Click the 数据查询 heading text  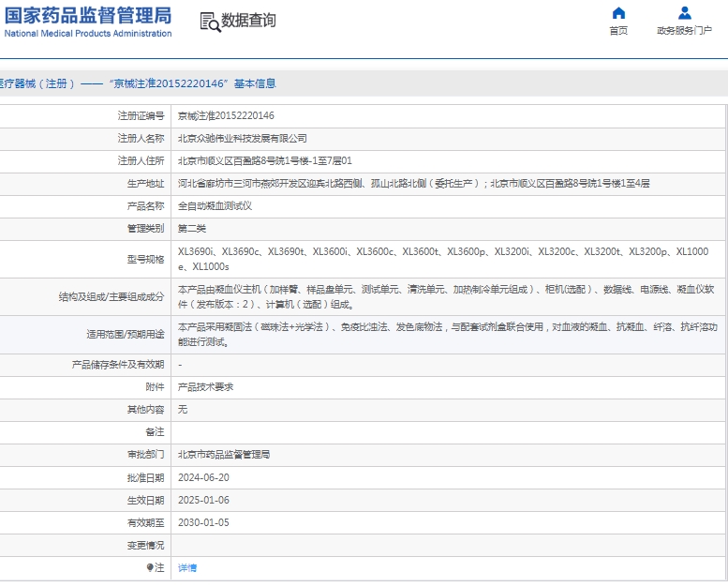point(248,21)
